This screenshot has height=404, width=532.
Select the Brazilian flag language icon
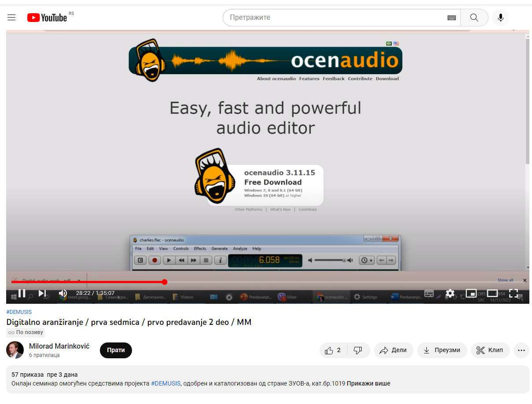[389, 44]
